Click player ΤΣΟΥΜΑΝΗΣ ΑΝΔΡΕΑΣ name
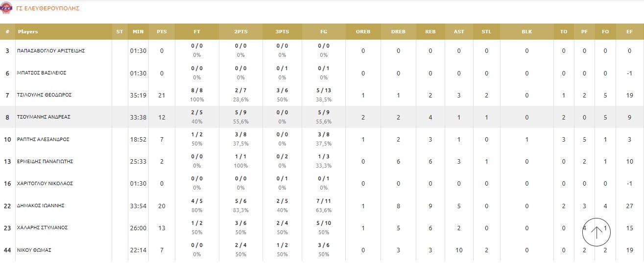 tap(43, 117)
